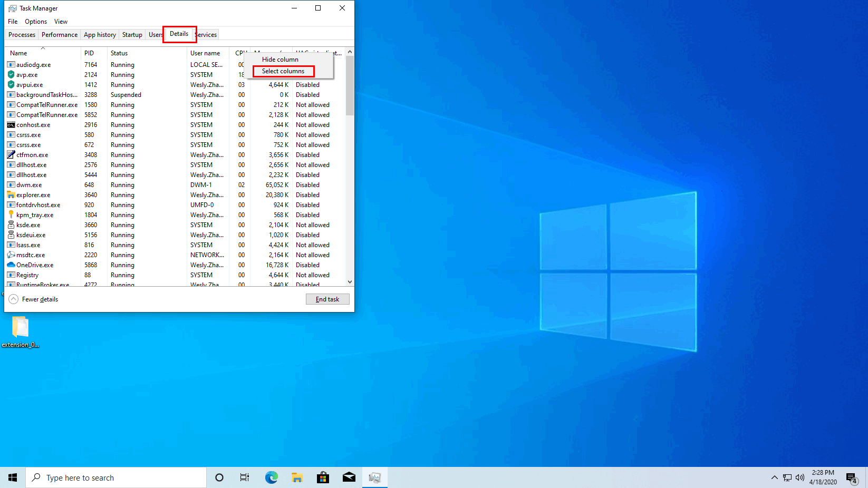The height and width of the screenshot is (488, 868).
Task: Click the msdtc.exe icon
Action: 11,255
